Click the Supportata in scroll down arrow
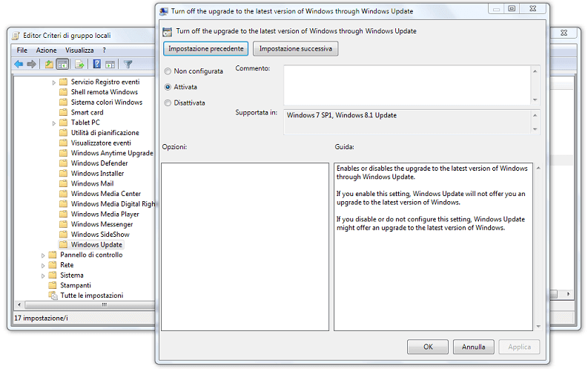The image size is (588, 369). pyautogui.click(x=535, y=129)
